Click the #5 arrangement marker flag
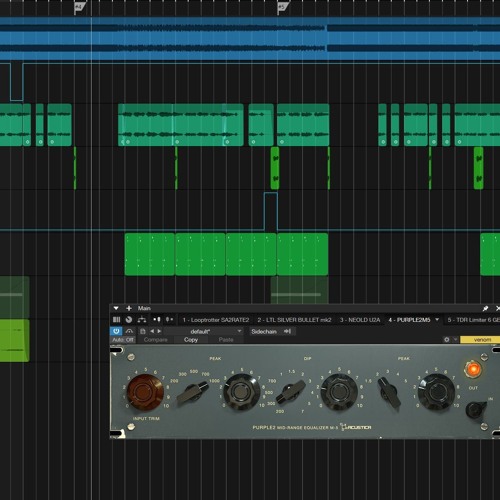The image size is (500, 500). (x=283, y=7)
